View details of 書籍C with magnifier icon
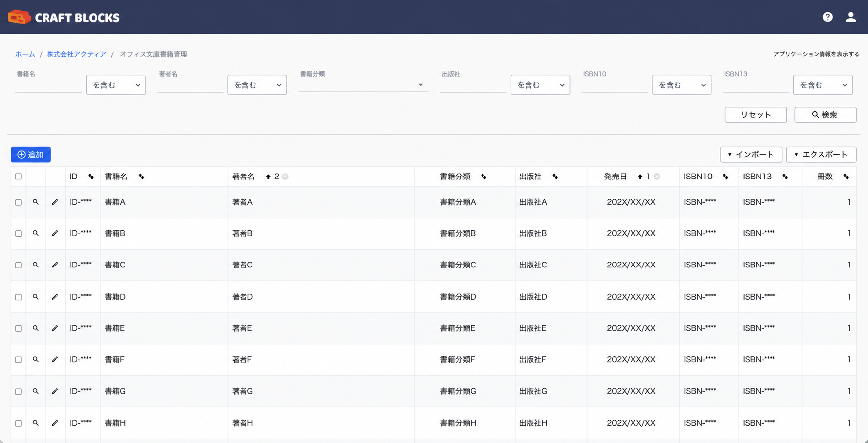 pos(36,265)
